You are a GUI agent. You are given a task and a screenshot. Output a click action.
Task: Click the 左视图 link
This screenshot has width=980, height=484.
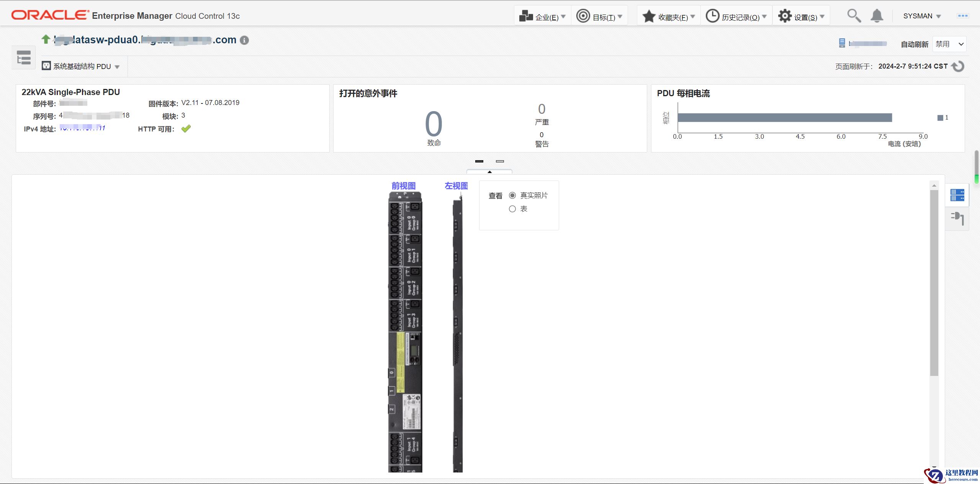click(x=456, y=186)
